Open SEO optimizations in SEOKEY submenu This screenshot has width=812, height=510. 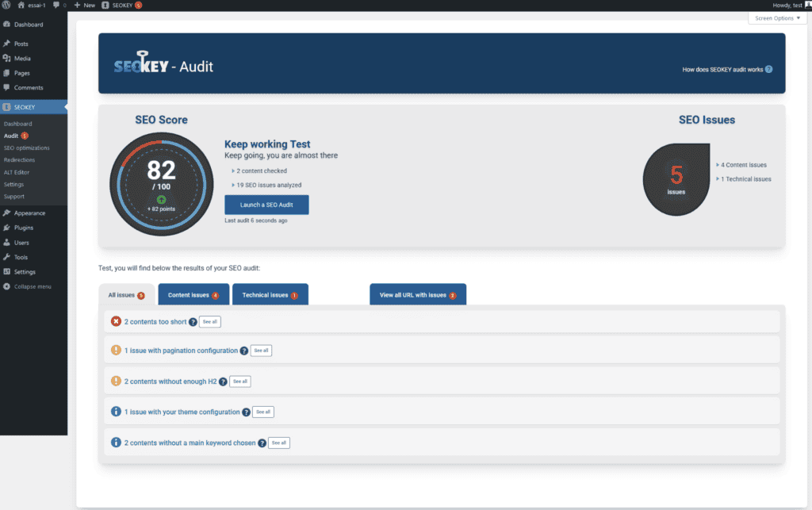coord(26,148)
